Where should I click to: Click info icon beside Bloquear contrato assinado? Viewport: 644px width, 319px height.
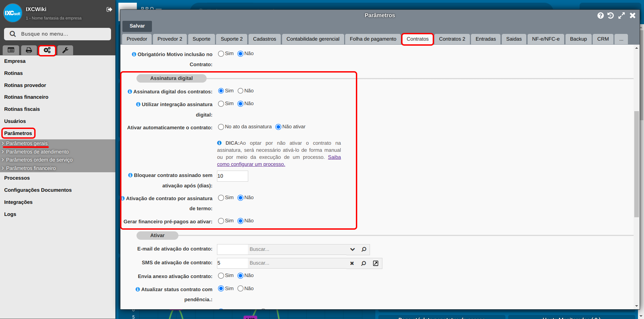coord(130,175)
